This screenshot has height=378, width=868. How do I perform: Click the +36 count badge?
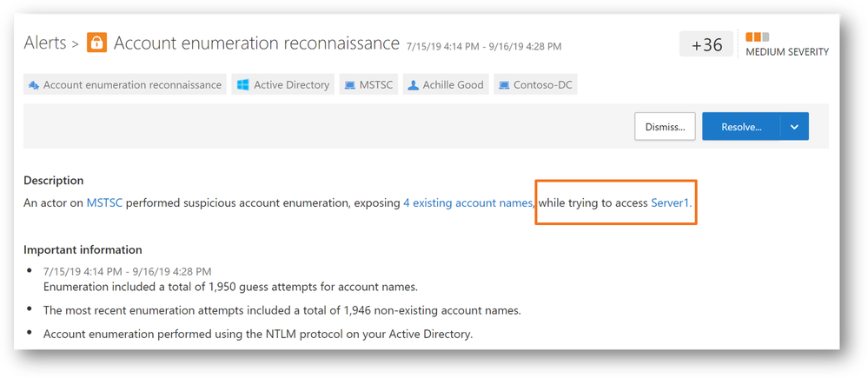point(706,44)
